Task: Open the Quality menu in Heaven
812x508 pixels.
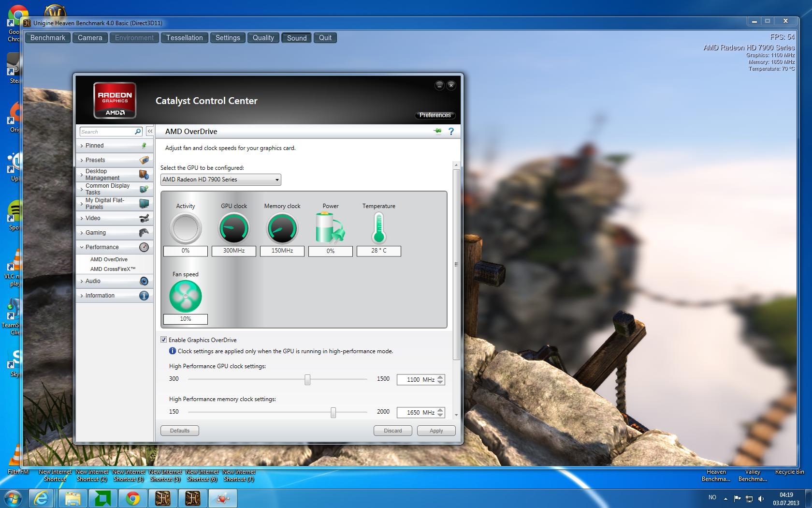Action: point(263,38)
